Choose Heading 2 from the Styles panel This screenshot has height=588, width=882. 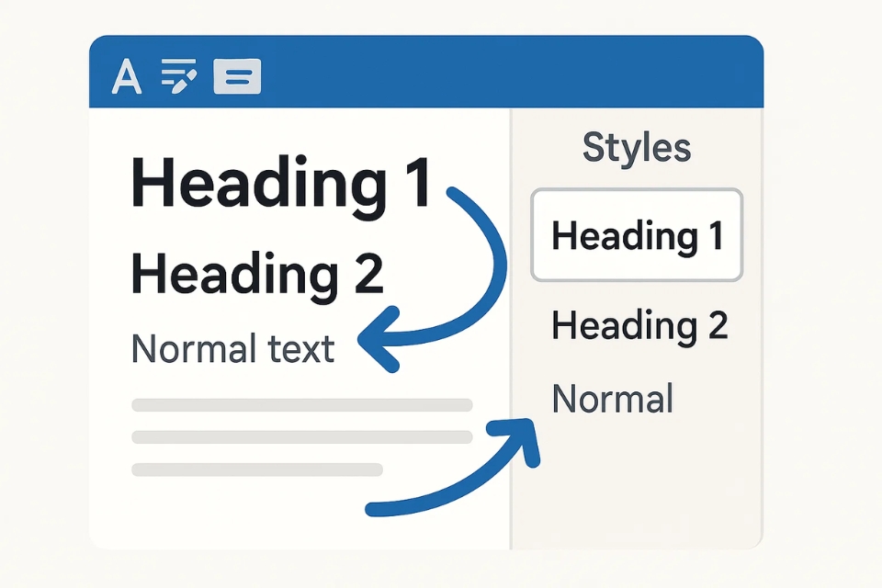(x=639, y=325)
